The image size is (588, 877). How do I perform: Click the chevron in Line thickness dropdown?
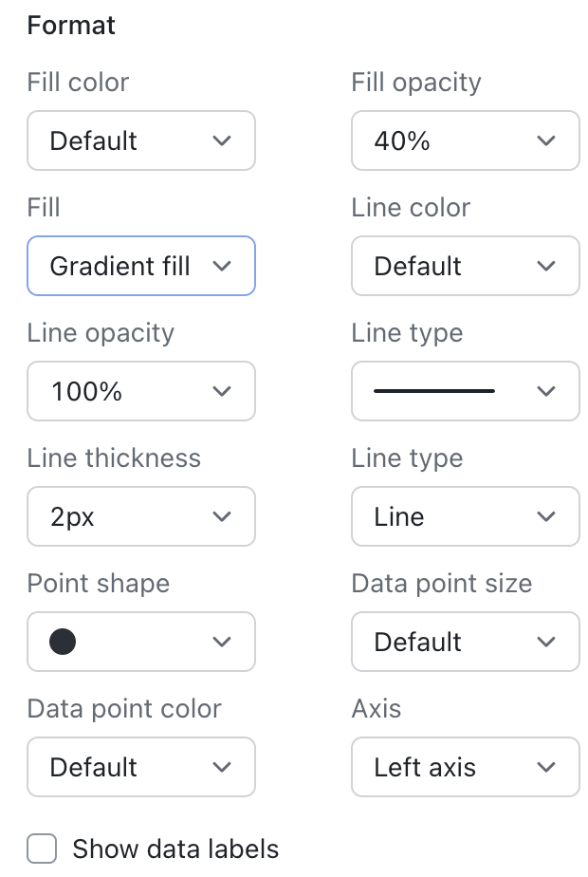222,516
